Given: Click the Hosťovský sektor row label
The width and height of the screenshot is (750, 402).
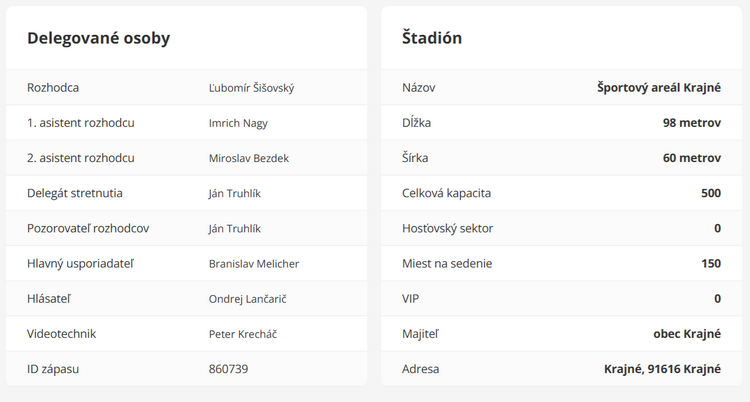Looking at the screenshot, I should 447,228.
